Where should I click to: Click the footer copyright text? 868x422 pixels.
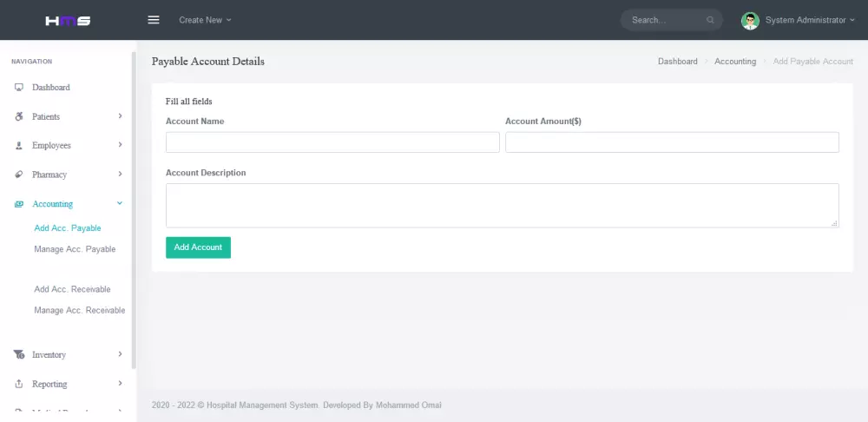[297, 406]
